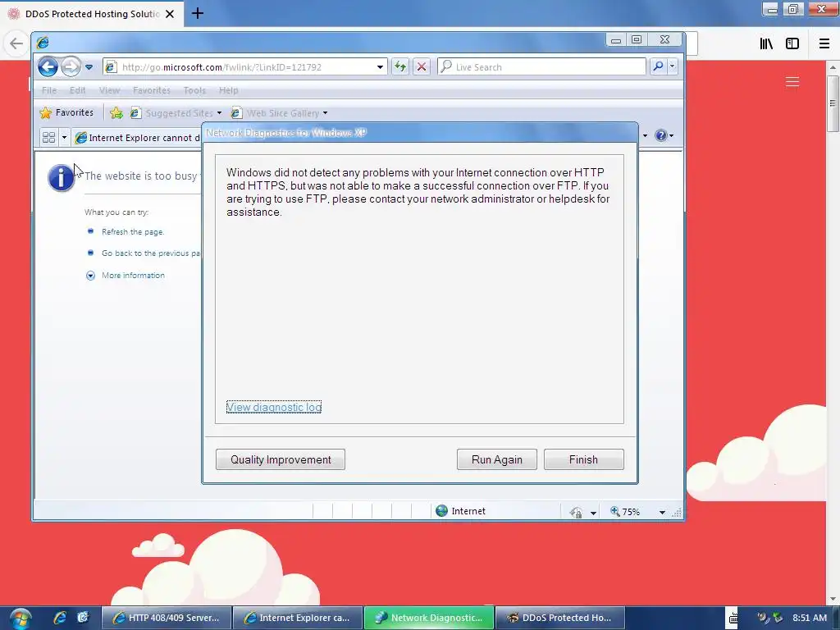Click the Run Again button
The width and height of the screenshot is (840, 630).
(x=496, y=459)
